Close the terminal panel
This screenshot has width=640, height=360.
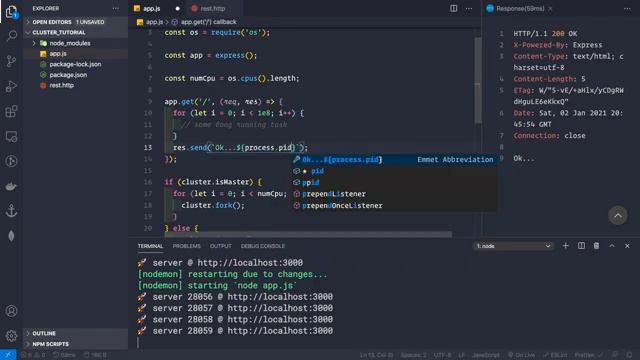click(x=627, y=246)
